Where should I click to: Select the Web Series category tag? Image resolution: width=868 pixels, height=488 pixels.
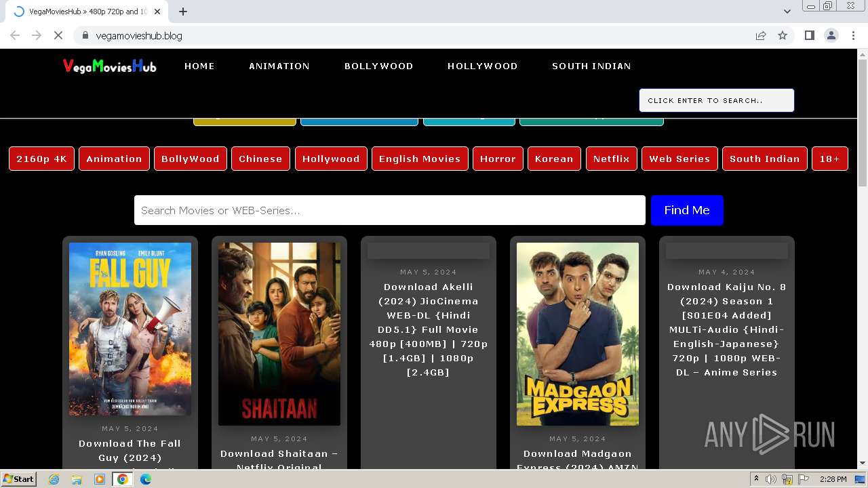679,159
